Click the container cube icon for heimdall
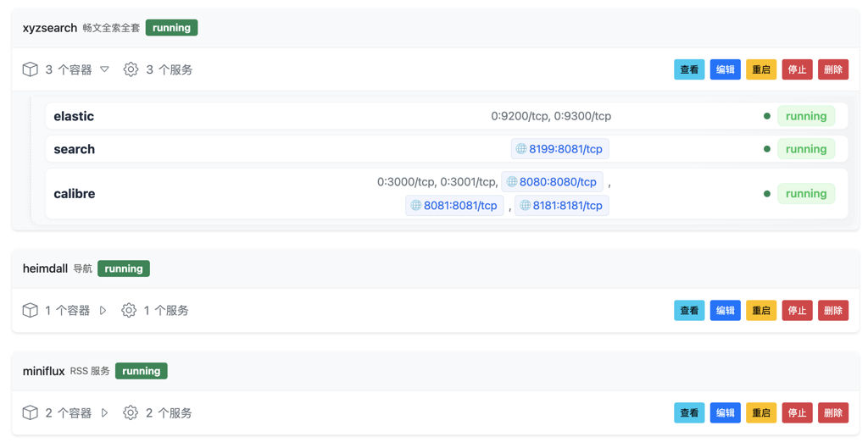The height and width of the screenshot is (448, 868). 31,311
